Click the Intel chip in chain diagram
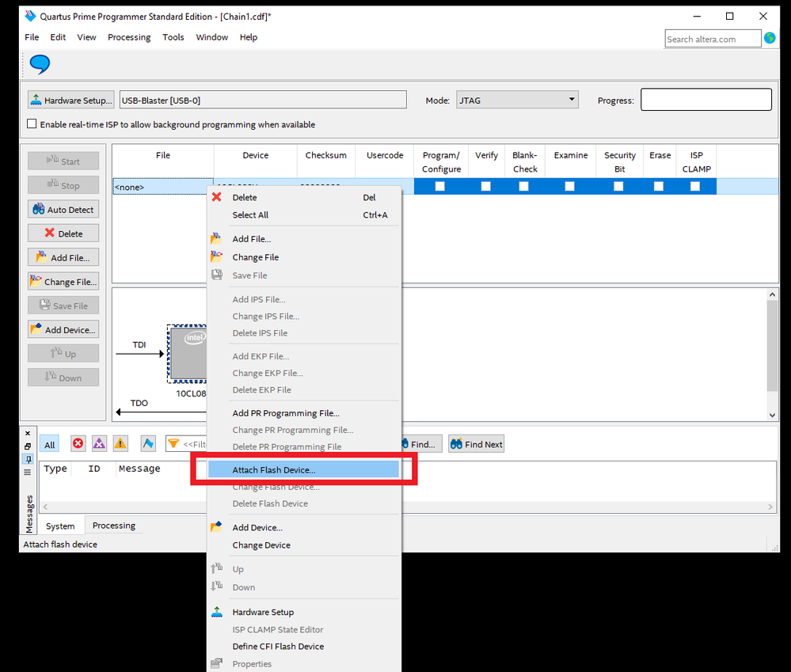 click(187, 354)
